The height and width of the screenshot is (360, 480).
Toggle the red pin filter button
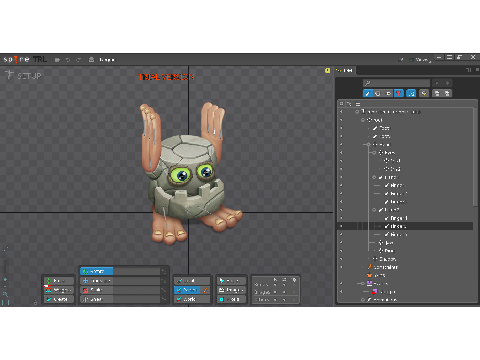(399, 93)
